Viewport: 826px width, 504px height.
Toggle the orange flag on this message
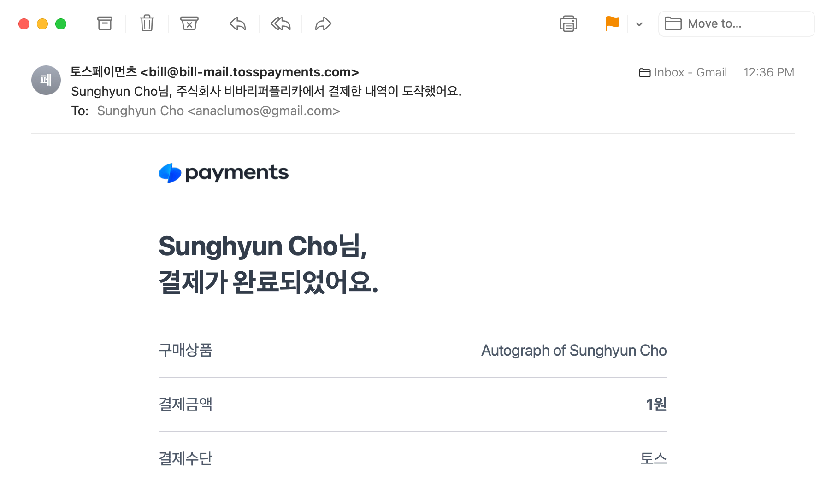[612, 23]
